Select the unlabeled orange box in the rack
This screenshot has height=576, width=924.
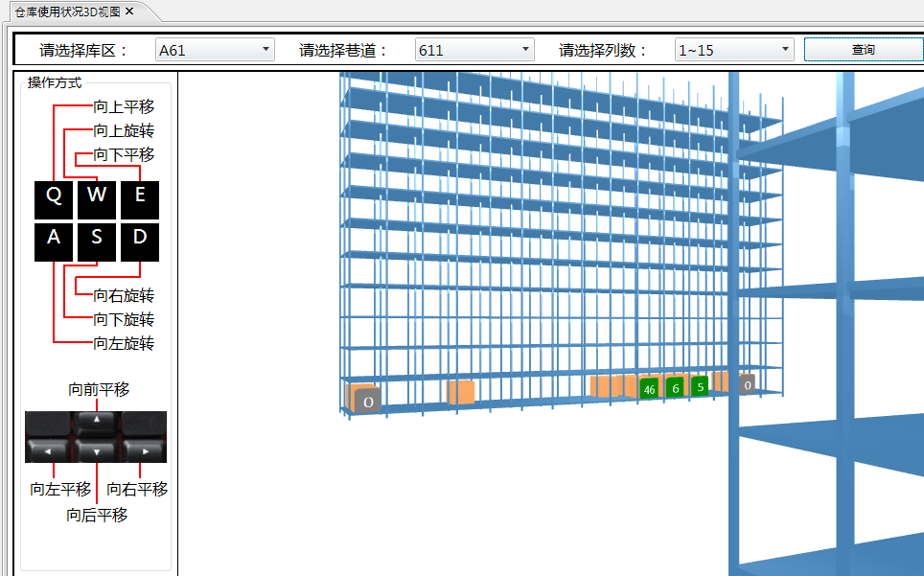[x=461, y=392]
